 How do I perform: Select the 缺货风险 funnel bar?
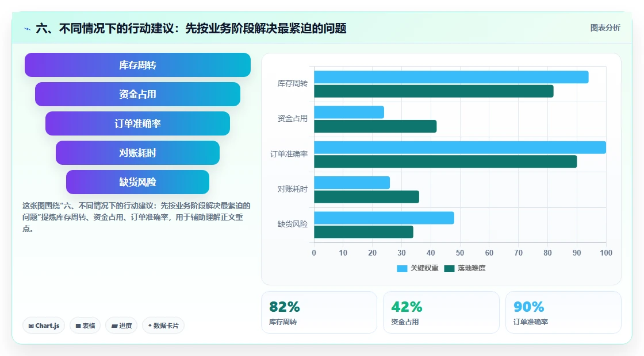click(x=137, y=182)
